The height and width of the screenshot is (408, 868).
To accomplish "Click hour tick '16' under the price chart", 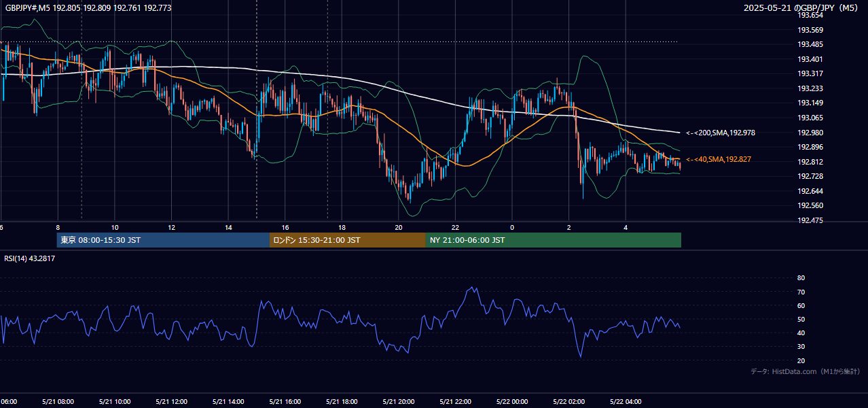I will (285, 227).
